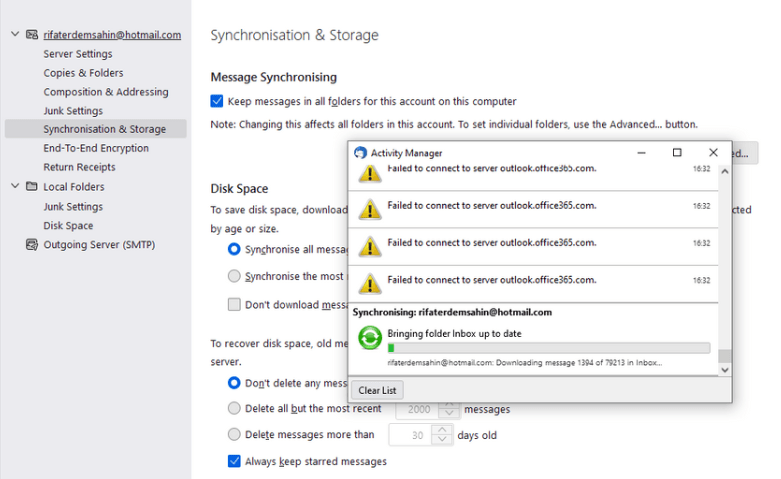Click the Local Folders folder icon
The height and width of the screenshot is (479, 781).
point(32,186)
